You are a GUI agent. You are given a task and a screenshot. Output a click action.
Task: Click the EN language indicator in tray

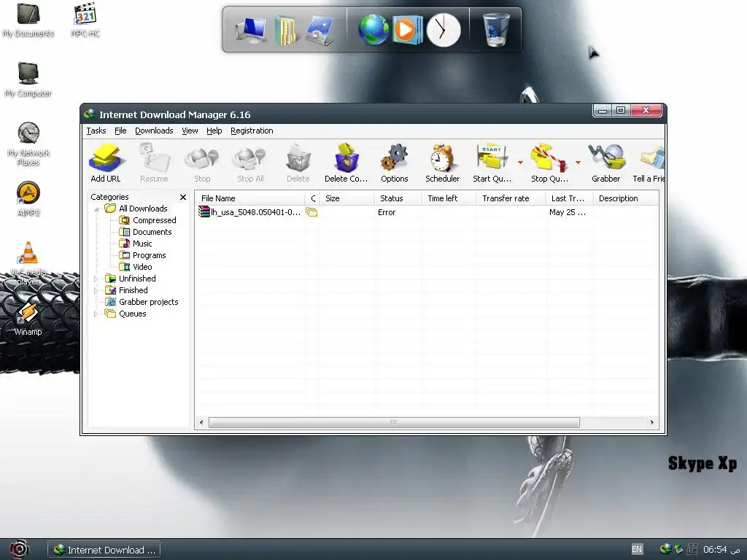click(x=636, y=549)
